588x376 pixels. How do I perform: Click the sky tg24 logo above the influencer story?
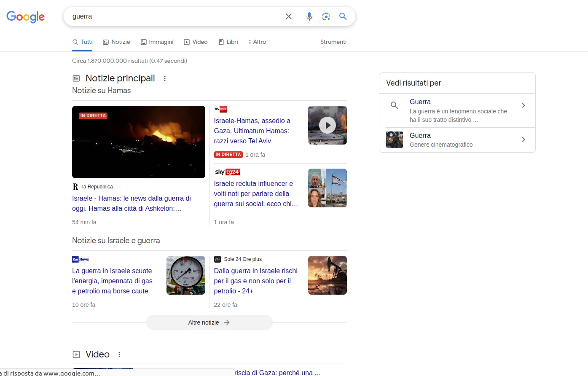click(227, 172)
